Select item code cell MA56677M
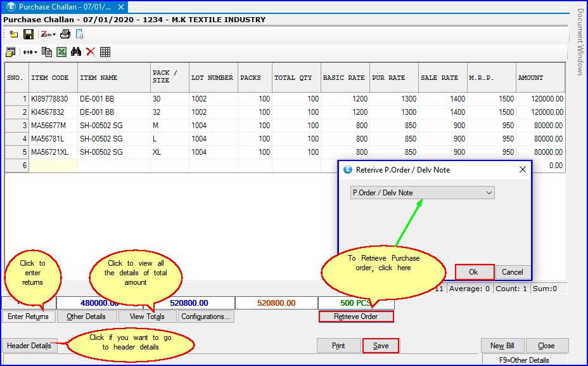Screen dimensions: 588x366 point(53,126)
